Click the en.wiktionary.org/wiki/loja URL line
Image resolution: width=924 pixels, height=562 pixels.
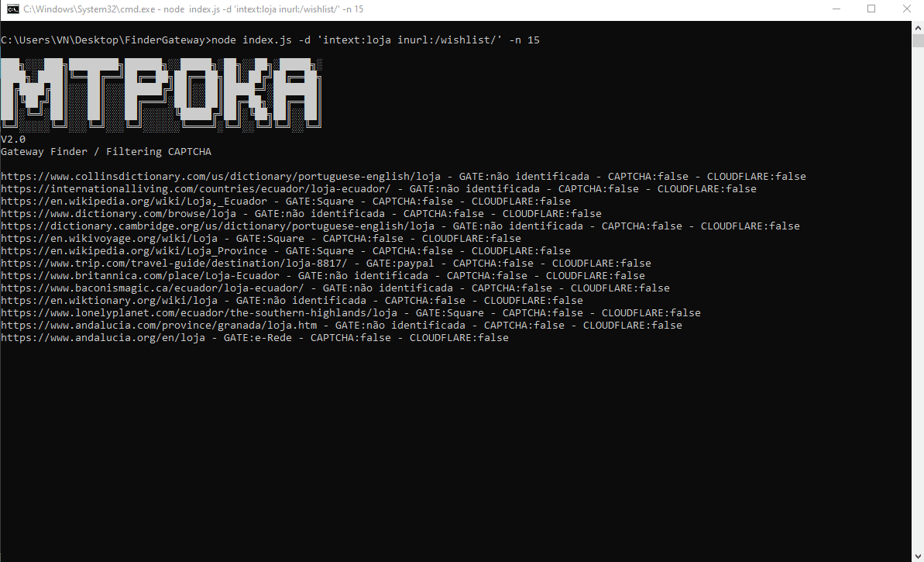pyautogui.click(x=292, y=300)
